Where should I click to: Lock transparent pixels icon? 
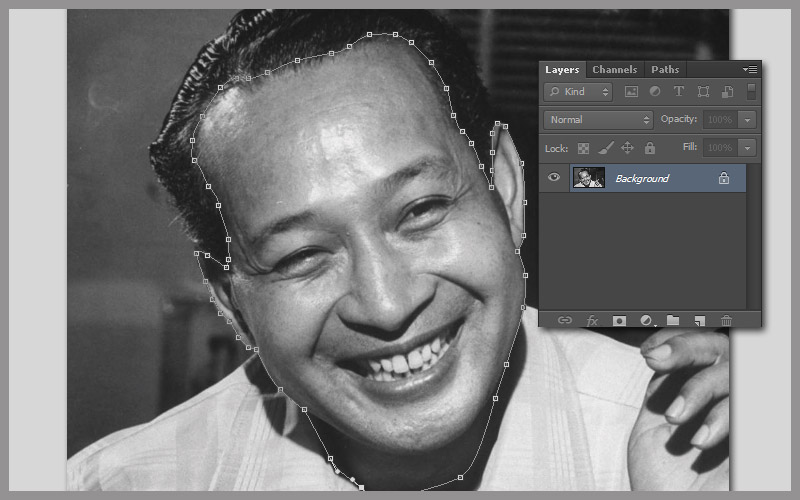point(583,148)
